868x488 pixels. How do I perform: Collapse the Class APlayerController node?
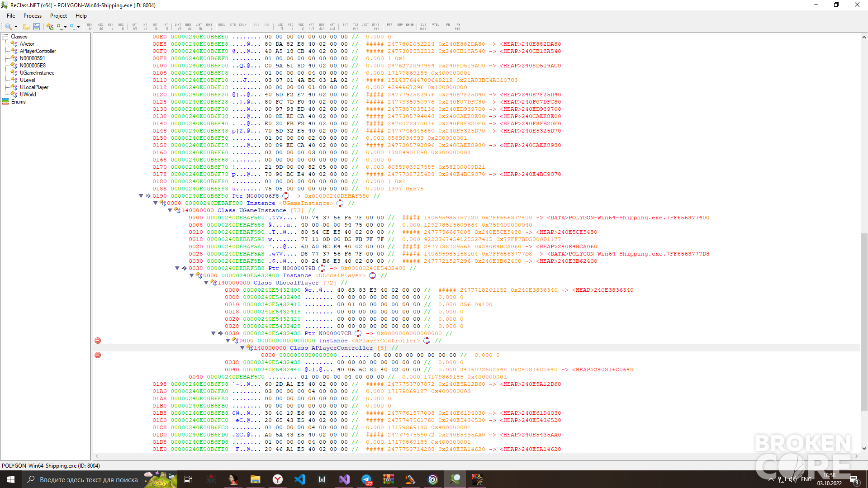pos(242,348)
